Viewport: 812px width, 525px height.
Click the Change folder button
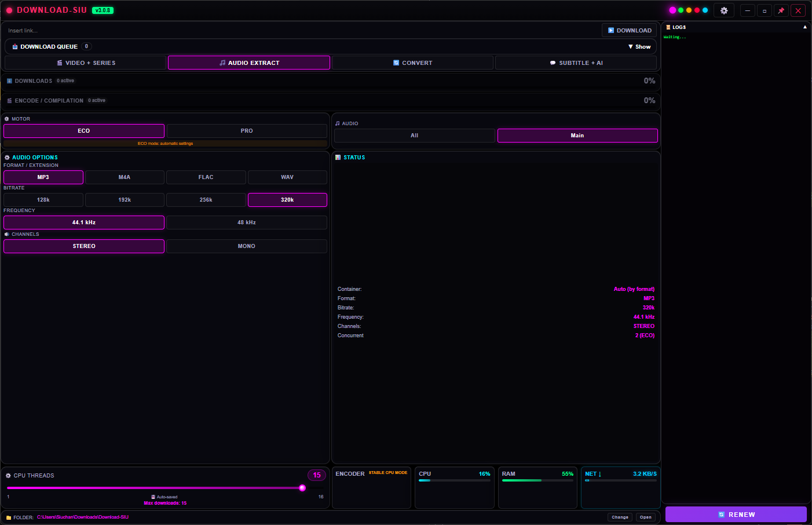click(x=620, y=517)
